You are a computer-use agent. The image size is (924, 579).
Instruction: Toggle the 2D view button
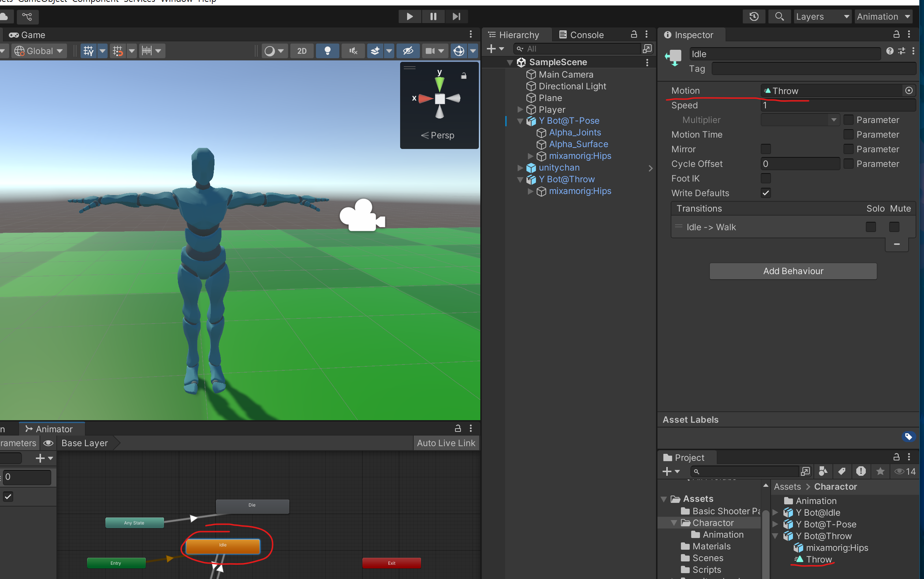302,51
